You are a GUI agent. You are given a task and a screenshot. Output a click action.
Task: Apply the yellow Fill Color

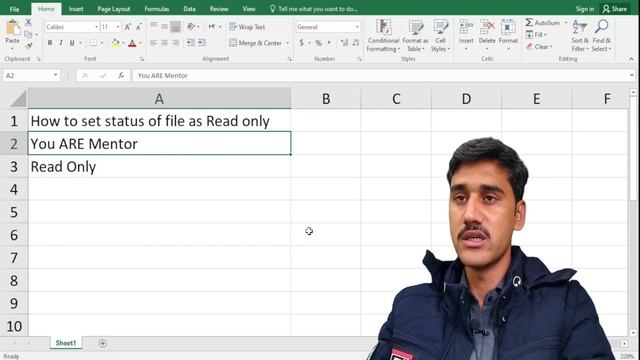pos(116,43)
